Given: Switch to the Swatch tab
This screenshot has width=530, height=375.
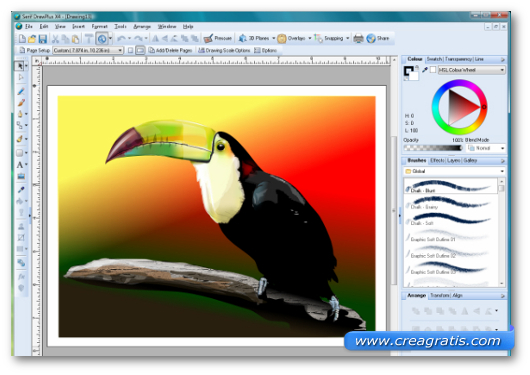Looking at the screenshot, I should [434, 59].
